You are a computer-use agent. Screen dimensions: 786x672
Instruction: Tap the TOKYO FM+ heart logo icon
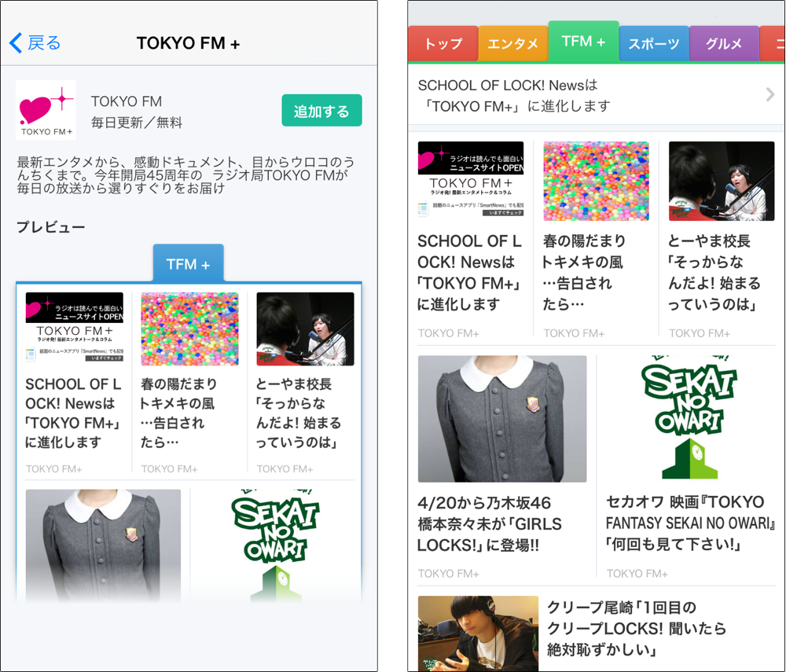point(46,110)
